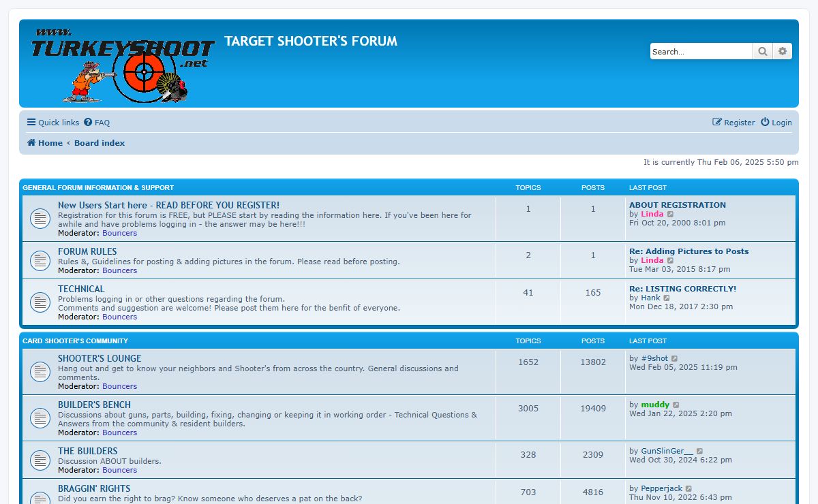Click the TurkeyShoot.net site logo
Viewport: 818px width, 504px height.
tap(122, 65)
